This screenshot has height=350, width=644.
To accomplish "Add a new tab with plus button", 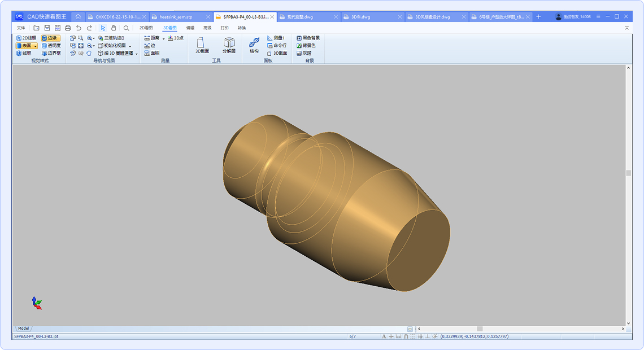I will [x=538, y=17].
